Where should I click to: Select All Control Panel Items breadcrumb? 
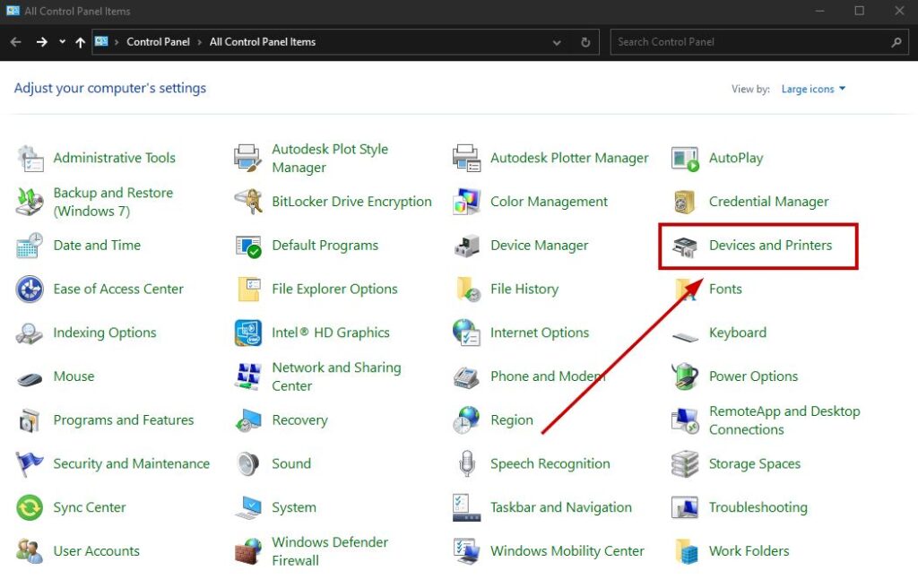coord(263,42)
